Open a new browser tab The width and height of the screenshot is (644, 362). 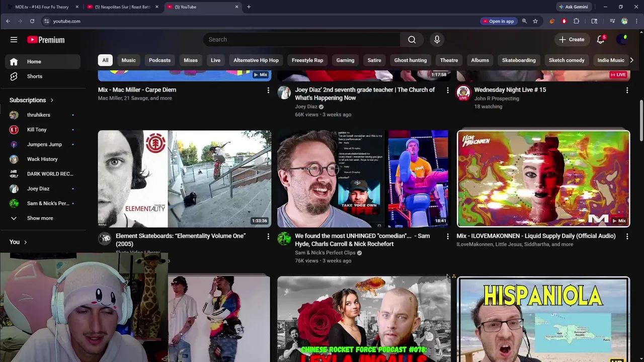(249, 7)
